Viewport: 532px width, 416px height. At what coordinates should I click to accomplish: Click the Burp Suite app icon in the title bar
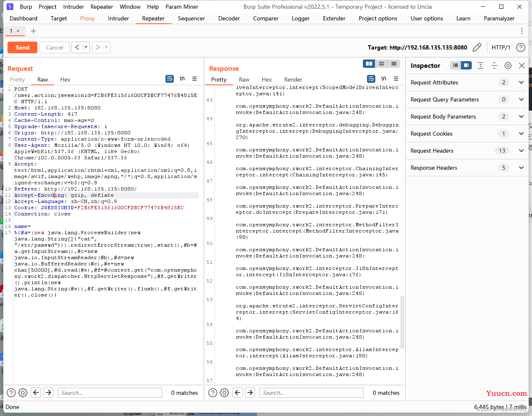point(10,7)
